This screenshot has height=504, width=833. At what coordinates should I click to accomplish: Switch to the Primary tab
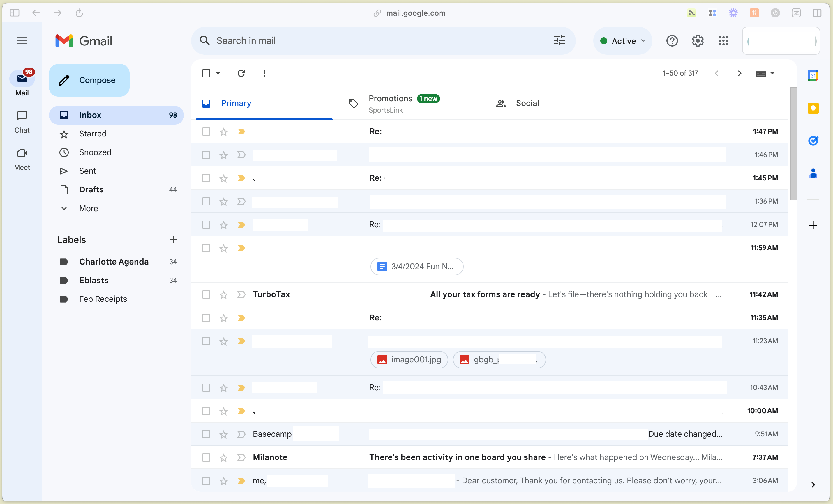[264, 103]
